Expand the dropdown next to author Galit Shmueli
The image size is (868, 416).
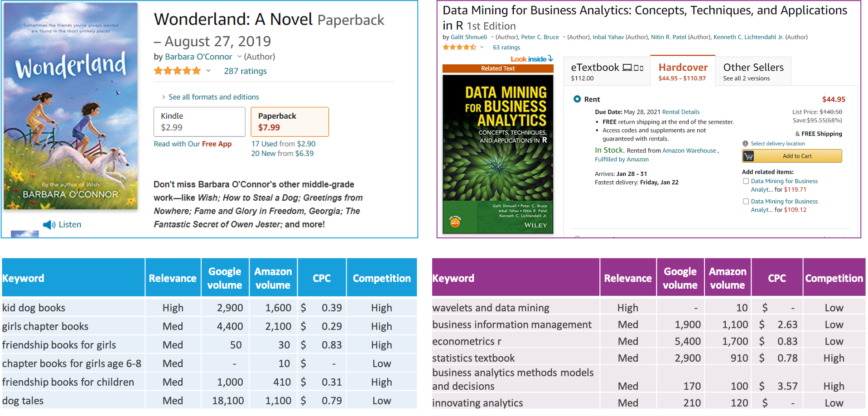(x=493, y=37)
